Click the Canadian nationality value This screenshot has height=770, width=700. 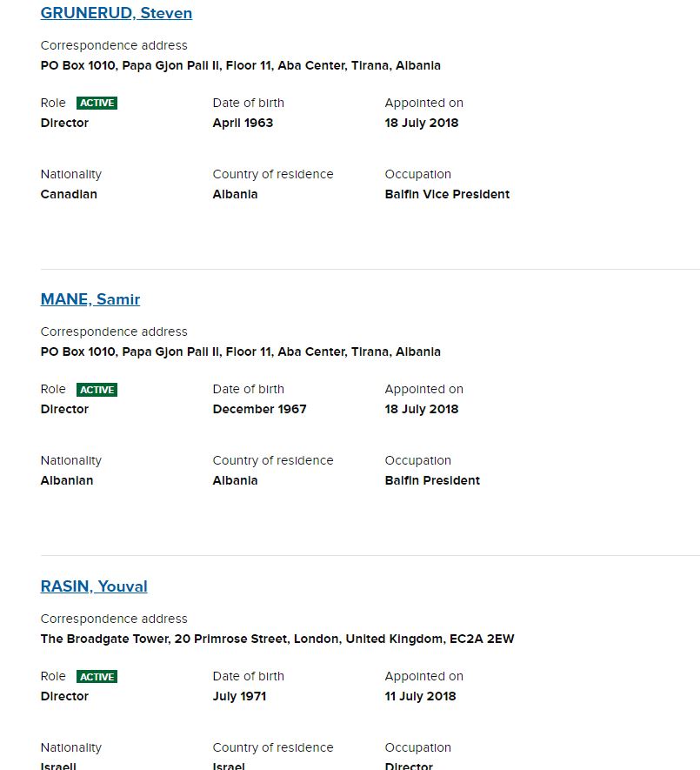pos(69,194)
